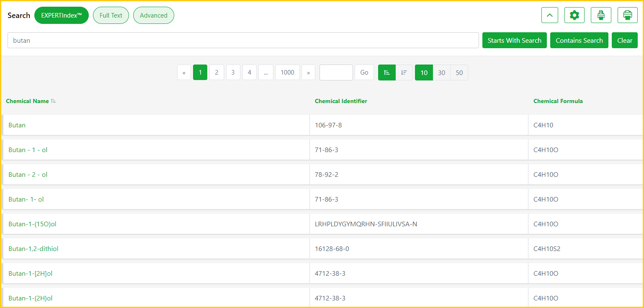Open the Advanced search tab
This screenshot has width=644, height=308.
pos(153,16)
